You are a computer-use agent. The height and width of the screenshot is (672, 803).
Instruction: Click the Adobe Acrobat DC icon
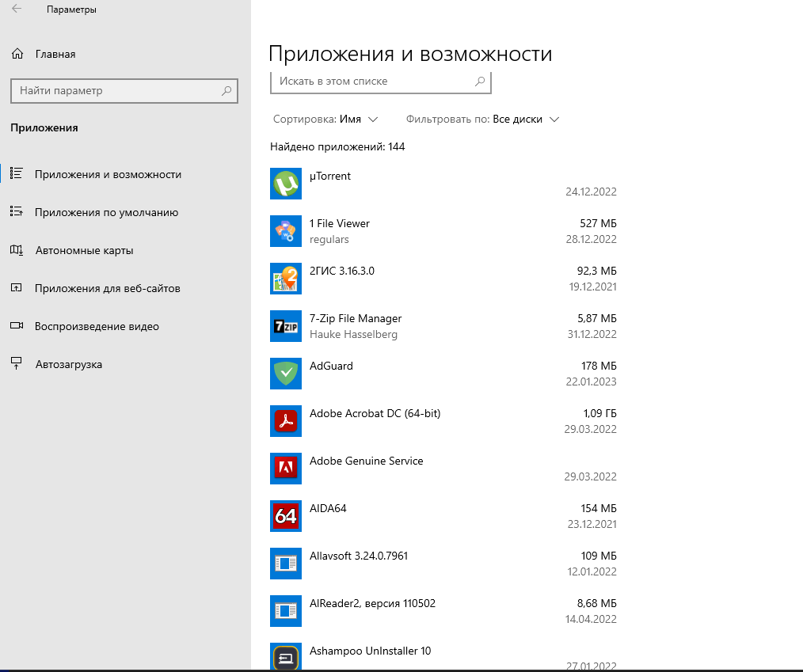coord(286,421)
